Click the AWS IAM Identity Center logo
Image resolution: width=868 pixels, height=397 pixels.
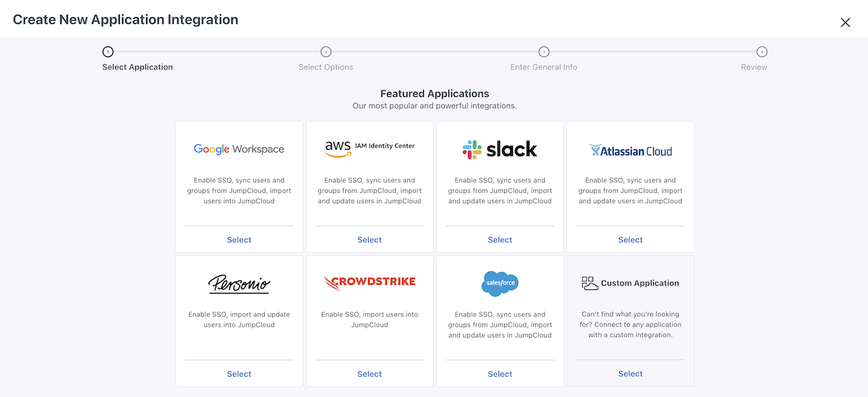369,148
